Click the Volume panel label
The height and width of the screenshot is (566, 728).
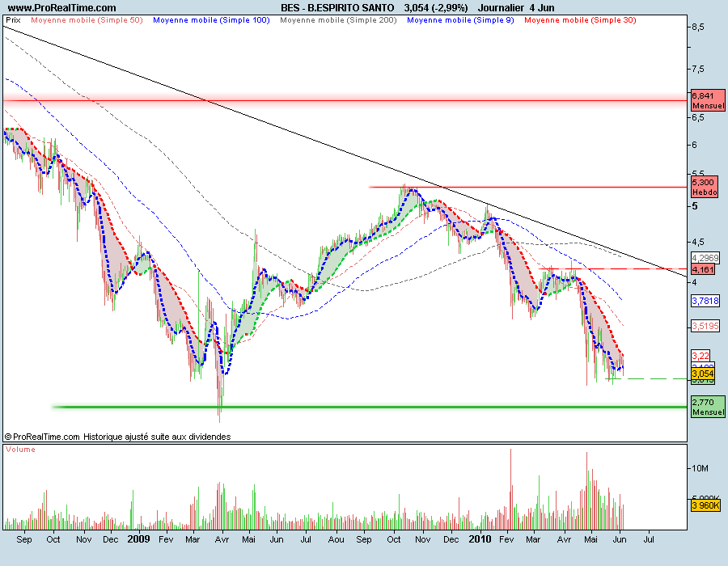click(x=20, y=449)
